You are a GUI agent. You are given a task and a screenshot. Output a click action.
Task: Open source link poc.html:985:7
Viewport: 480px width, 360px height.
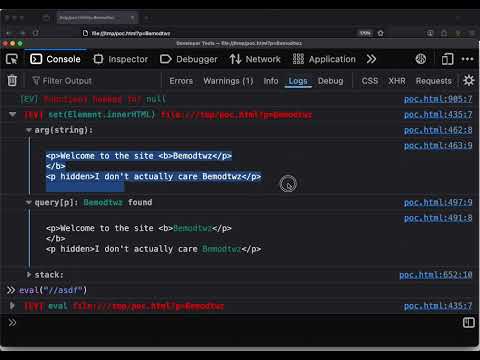tap(438, 99)
